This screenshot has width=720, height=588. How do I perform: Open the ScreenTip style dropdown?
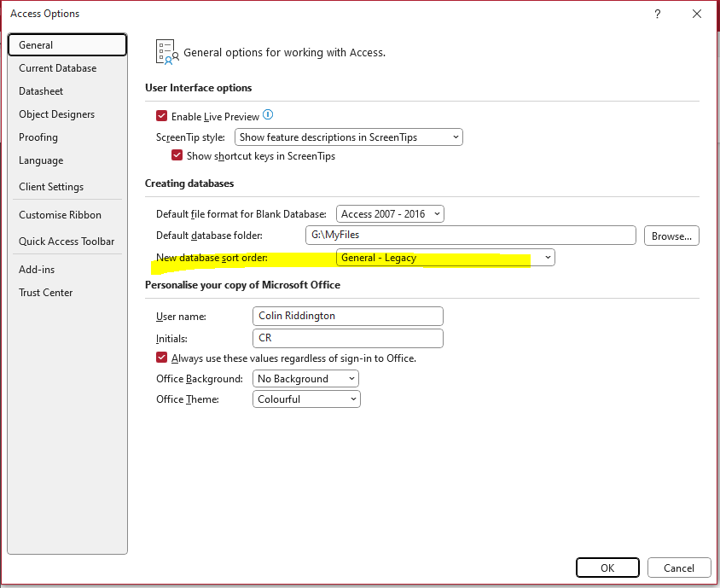[x=349, y=137]
